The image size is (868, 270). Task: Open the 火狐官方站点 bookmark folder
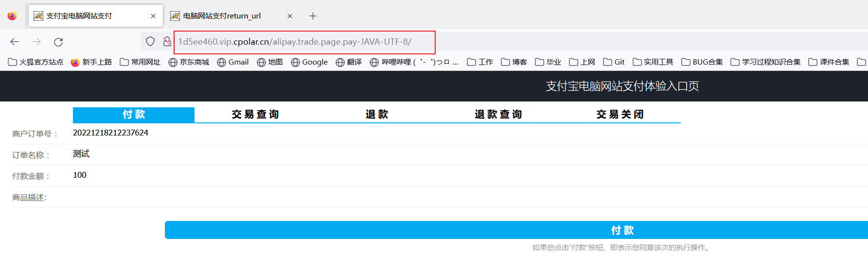(x=36, y=62)
